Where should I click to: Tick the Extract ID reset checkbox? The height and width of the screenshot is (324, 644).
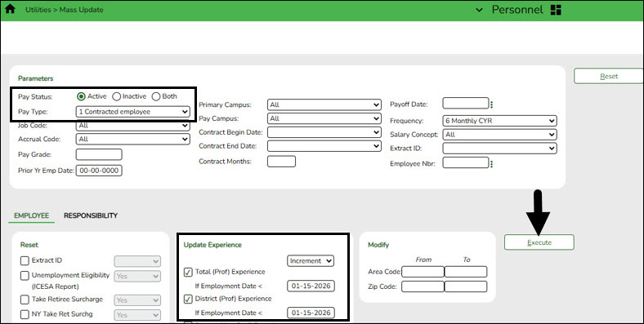coord(25,260)
